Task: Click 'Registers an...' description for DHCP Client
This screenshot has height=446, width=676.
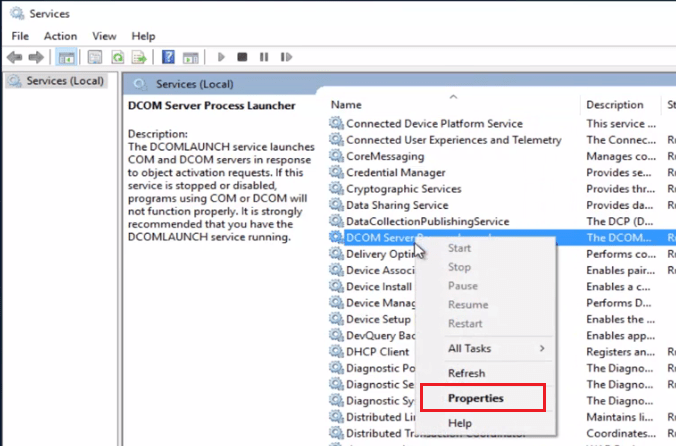Action: click(x=620, y=352)
